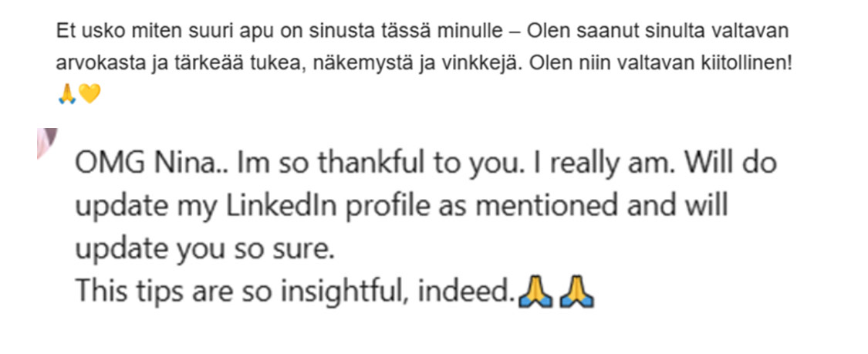Click the word 'LinkedIn' in the message
Screen dimensions: 868x354
[269, 207]
